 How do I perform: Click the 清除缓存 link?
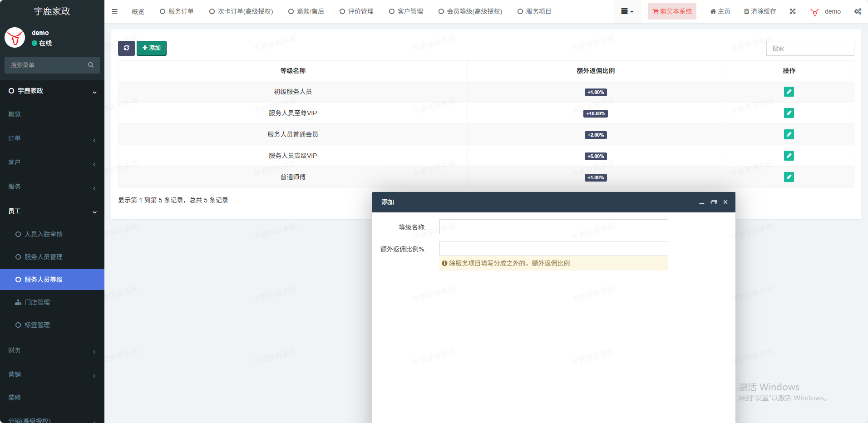[x=760, y=11]
